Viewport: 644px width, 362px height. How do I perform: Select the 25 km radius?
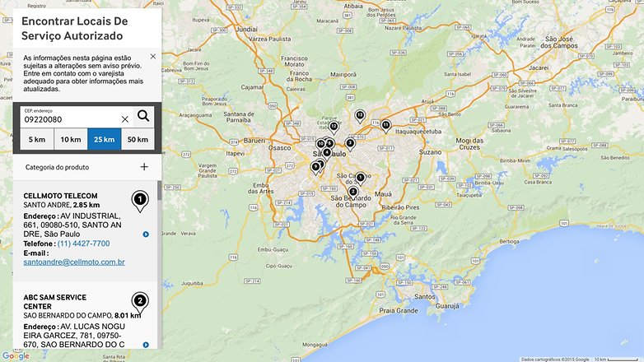click(105, 140)
